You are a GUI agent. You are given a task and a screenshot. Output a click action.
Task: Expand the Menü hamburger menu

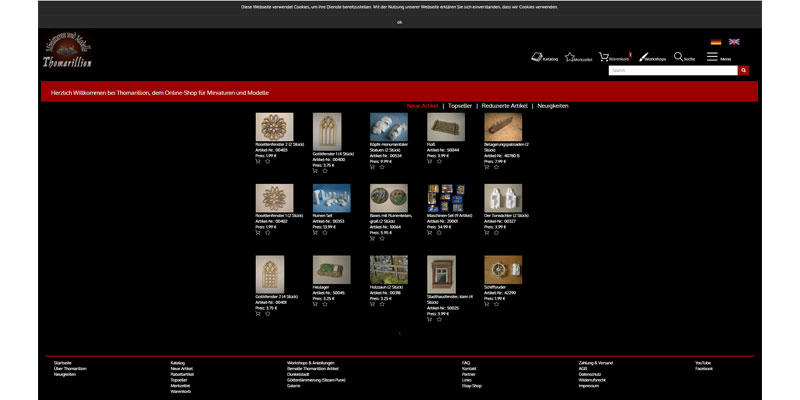[x=713, y=57]
